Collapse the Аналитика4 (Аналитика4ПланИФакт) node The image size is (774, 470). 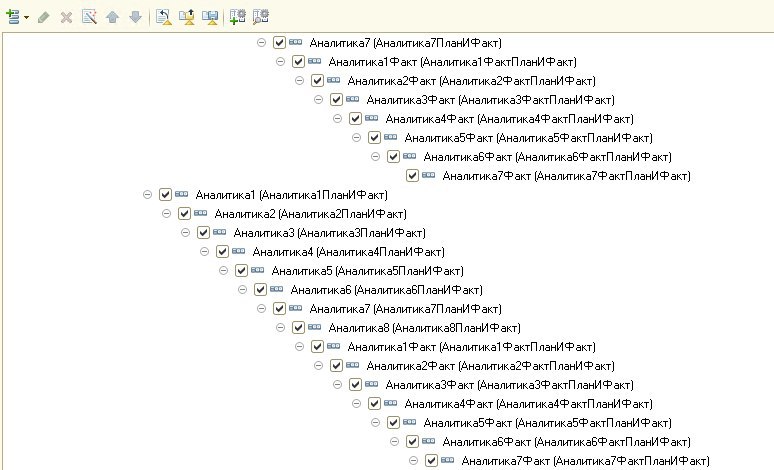pos(204,251)
